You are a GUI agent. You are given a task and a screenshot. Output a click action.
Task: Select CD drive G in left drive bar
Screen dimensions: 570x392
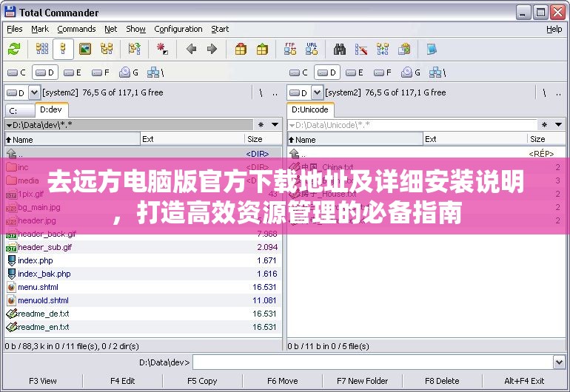click(129, 72)
